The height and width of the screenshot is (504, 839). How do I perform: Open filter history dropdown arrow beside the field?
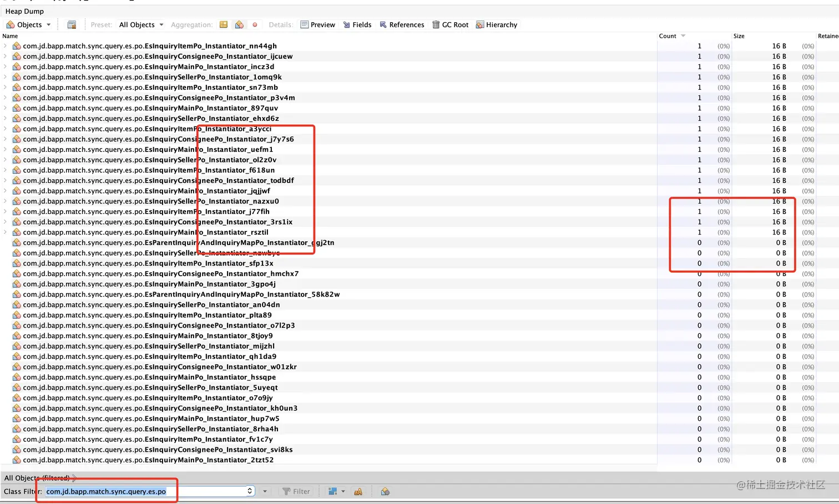pyautogui.click(x=265, y=491)
